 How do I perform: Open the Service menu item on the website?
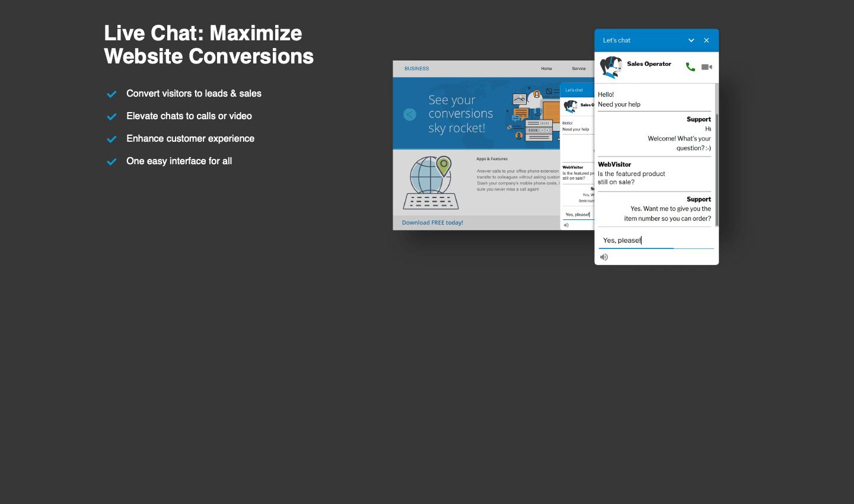pyautogui.click(x=578, y=69)
